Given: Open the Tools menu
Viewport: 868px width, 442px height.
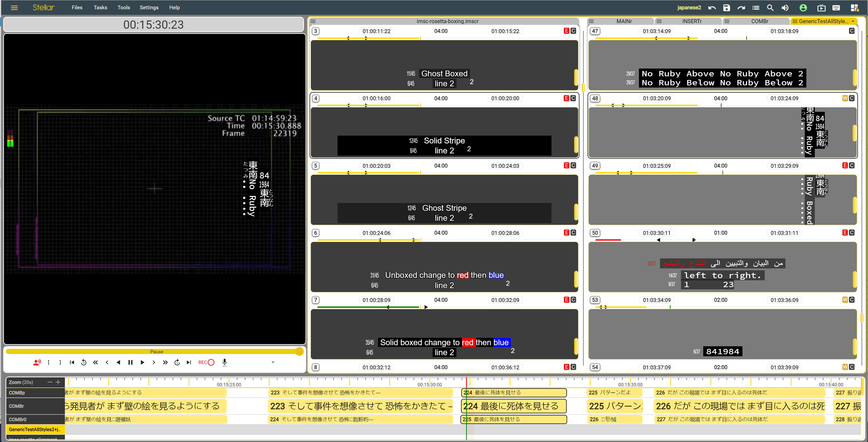Looking at the screenshot, I should (x=123, y=8).
